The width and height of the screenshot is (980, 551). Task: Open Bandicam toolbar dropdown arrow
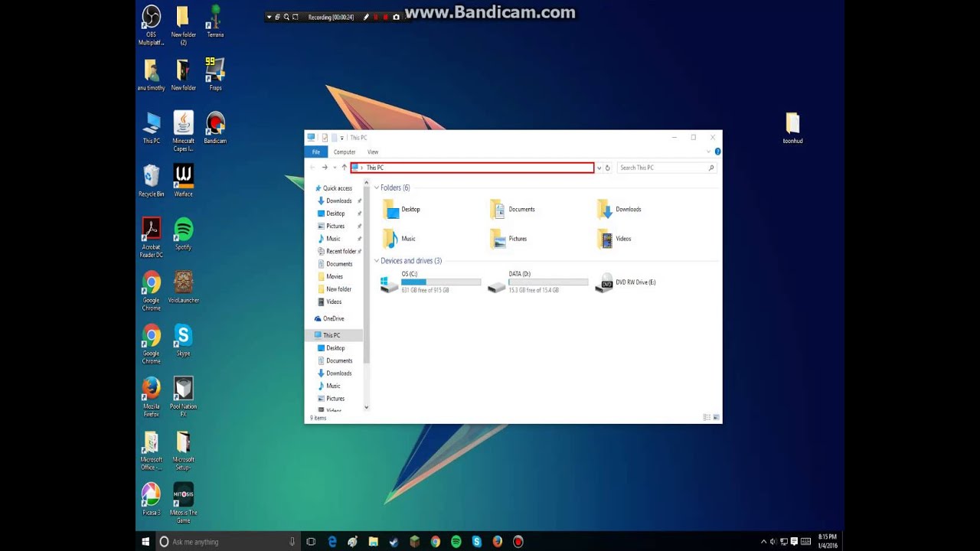click(269, 17)
